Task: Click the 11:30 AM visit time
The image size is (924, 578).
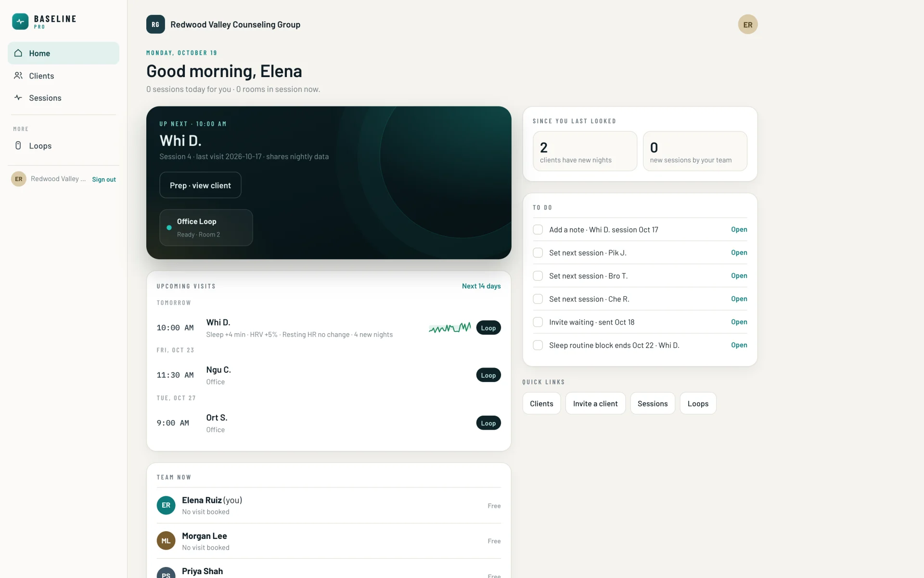Action: pyautogui.click(x=175, y=375)
